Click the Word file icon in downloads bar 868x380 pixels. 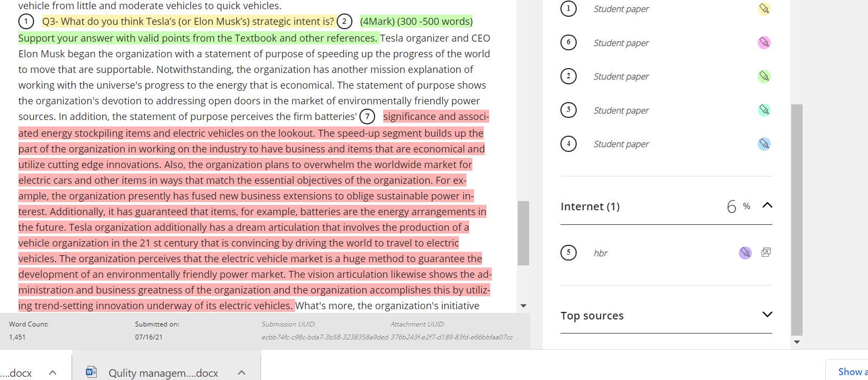click(91, 372)
